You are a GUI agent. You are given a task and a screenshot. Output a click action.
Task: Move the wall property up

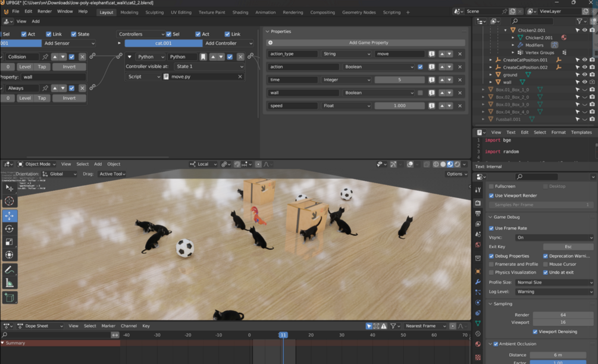[442, 93]
